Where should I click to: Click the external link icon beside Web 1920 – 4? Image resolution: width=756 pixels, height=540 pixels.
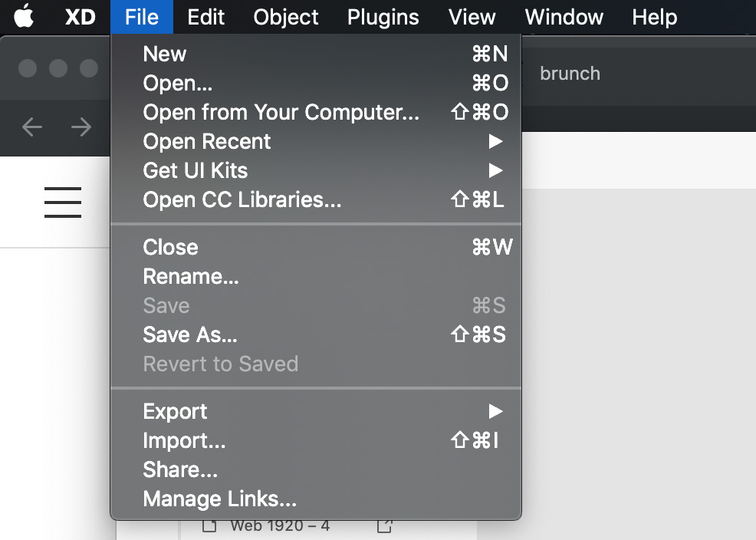tap(385, 527)
